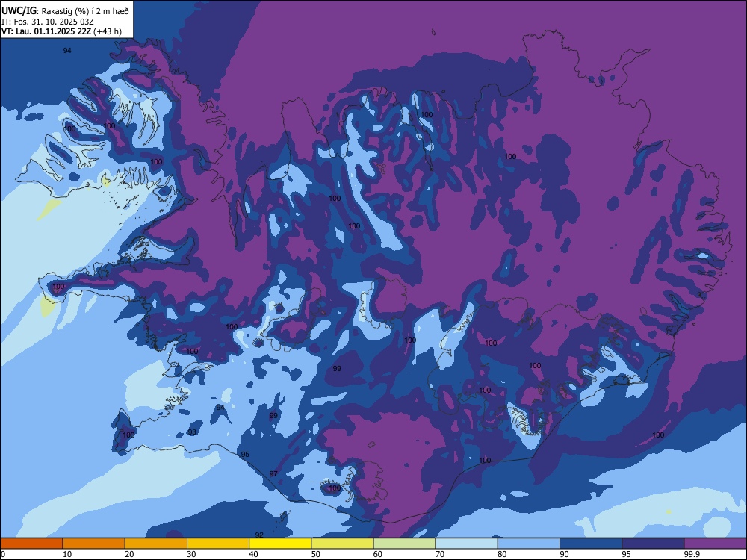This screenshot has width=747, height=560.
Task: Click the '30' legend tick label
Action: [x=191, y=554]
